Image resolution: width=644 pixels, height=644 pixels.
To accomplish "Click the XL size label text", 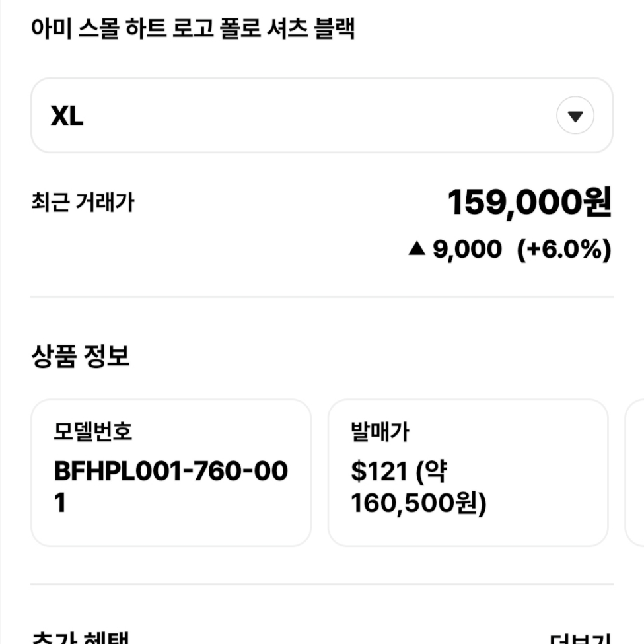I will (x=67, y=116).
